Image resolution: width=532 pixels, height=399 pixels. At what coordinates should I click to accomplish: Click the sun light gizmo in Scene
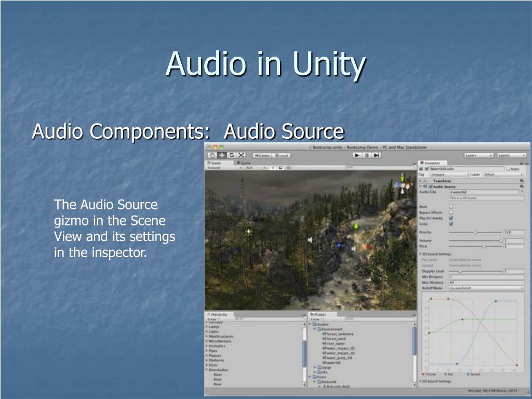(249, 232)
